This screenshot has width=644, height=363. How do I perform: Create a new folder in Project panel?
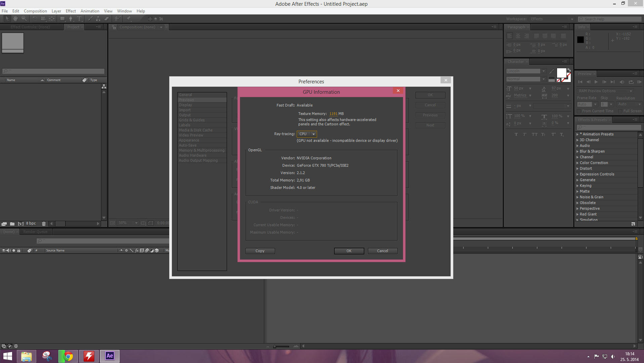[x=12, y=224]
